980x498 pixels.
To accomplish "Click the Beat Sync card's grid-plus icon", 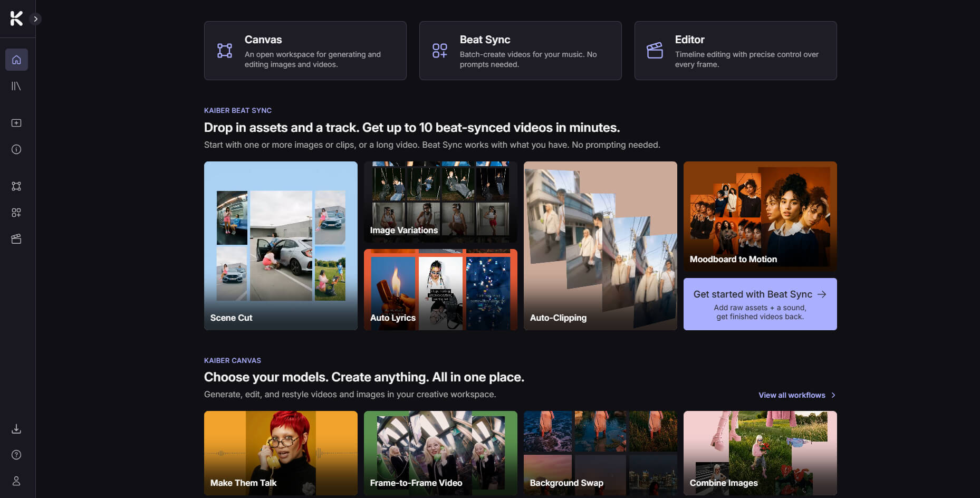I will pyautogui.click(x=440, y=51).
